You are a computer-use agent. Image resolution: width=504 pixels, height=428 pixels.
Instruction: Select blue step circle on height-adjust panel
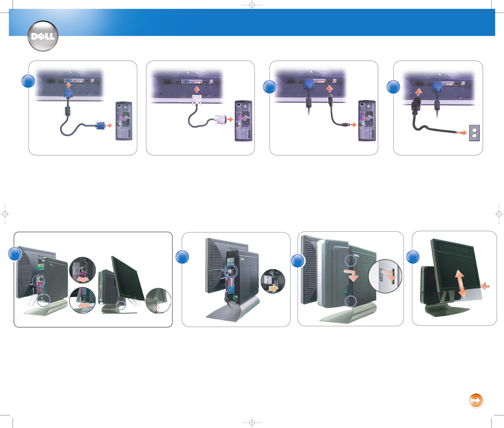click(413, 257)
